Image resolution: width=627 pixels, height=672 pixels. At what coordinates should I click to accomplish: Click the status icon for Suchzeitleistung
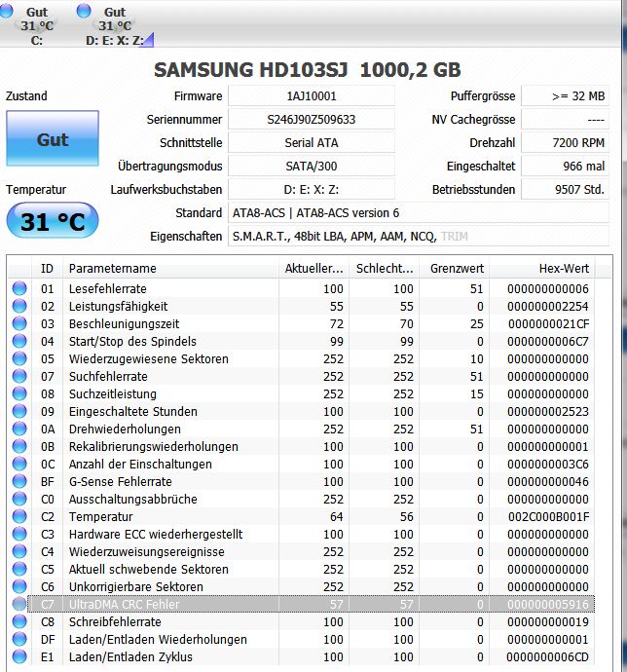tap(19, 393)
